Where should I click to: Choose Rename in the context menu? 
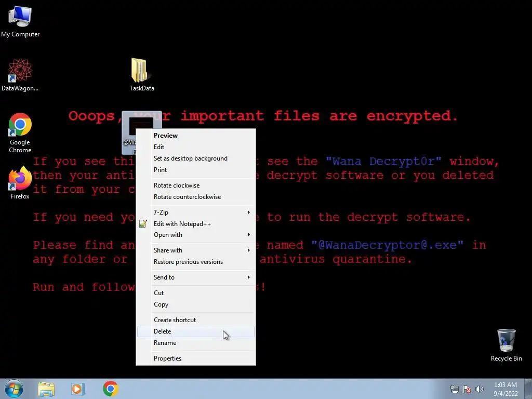(196, 343)
